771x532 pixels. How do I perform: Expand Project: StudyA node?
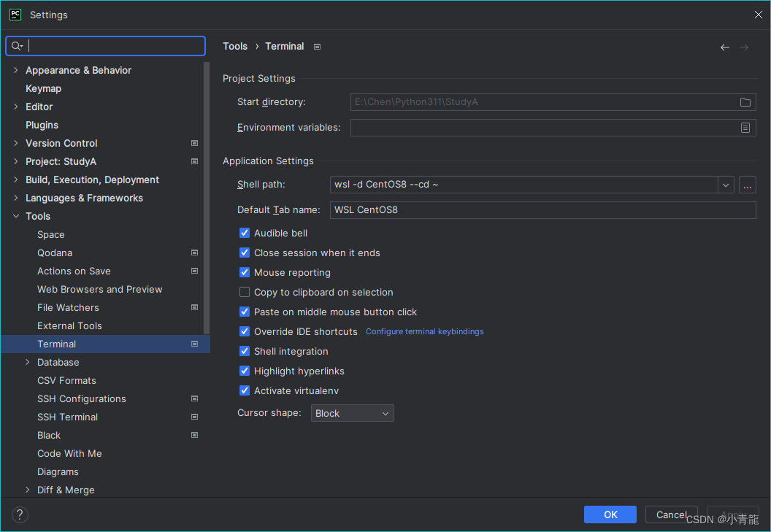tap(16, 161)
